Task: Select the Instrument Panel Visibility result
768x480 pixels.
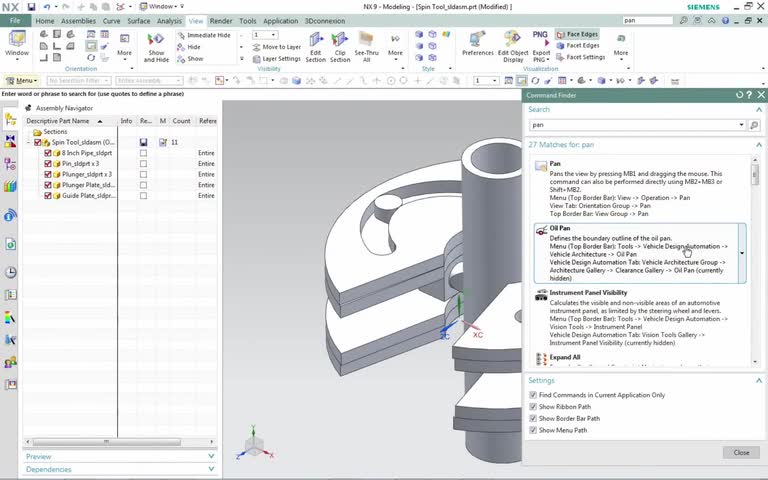Action: 641,317
